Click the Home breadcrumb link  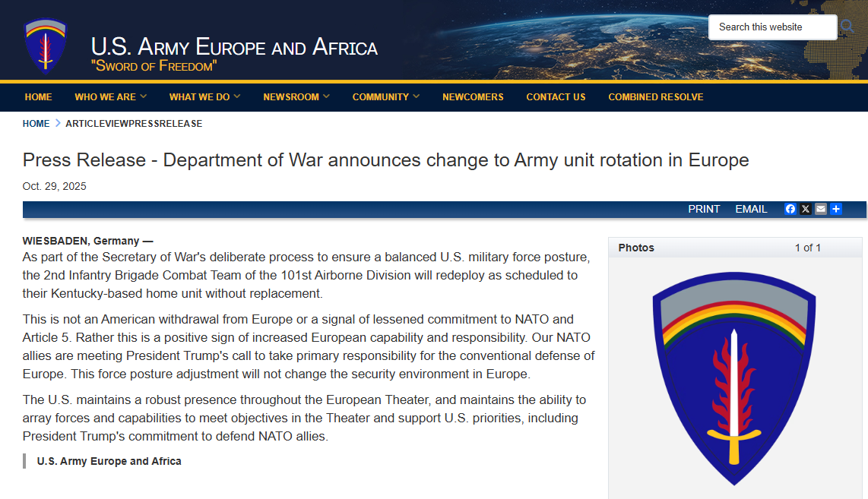tap(36, 123)
